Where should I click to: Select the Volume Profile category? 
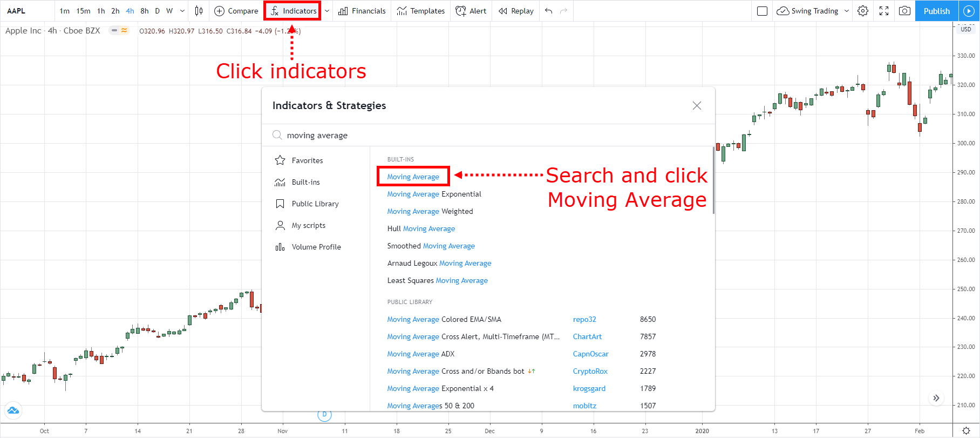pyautogui.click(x=316, y=247)
